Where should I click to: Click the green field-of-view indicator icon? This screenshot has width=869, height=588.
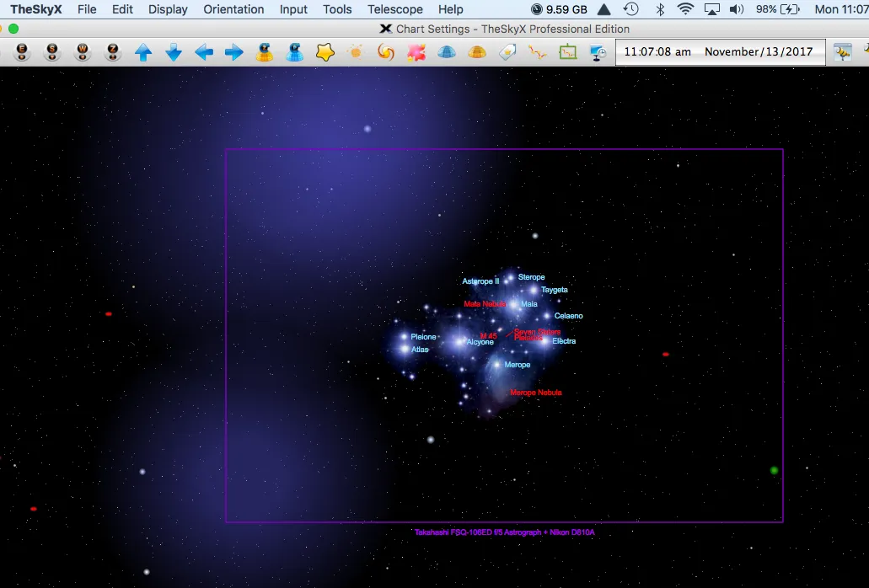click(567, 52)
